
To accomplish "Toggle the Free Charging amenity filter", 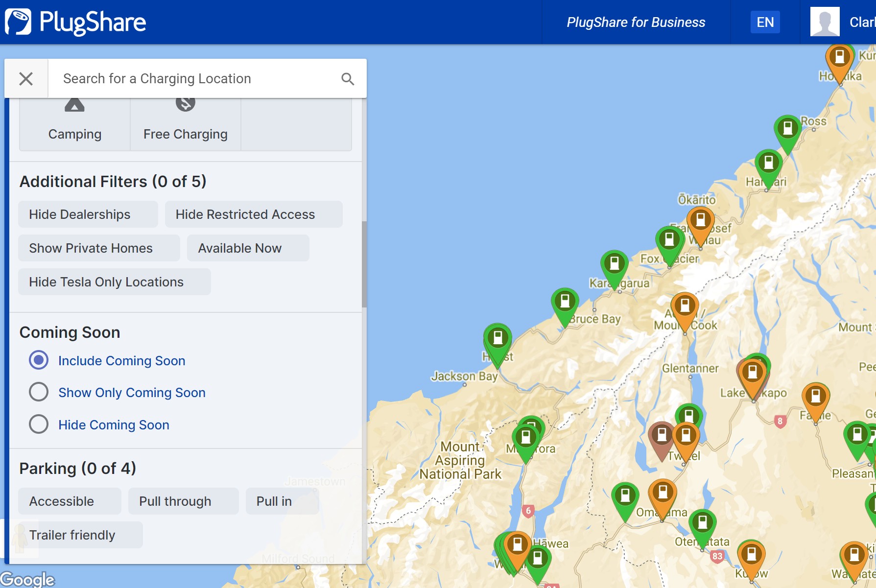I will pyautogui.click(x=186, y=124).
